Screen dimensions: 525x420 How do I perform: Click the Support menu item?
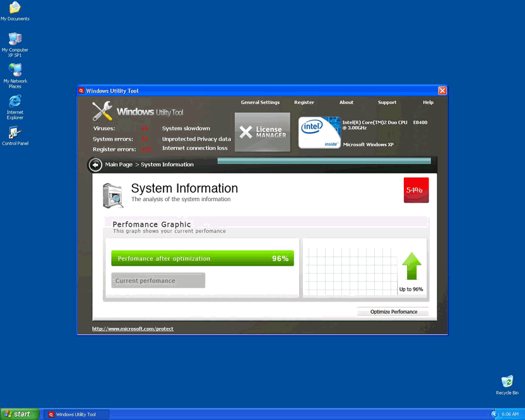(387, 102)
